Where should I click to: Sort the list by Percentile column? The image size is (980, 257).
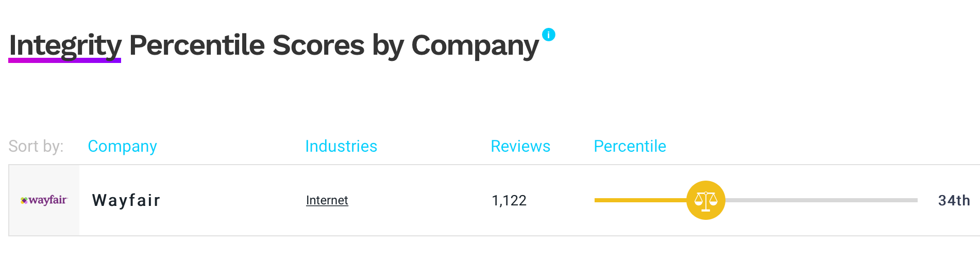coord(630,146)
